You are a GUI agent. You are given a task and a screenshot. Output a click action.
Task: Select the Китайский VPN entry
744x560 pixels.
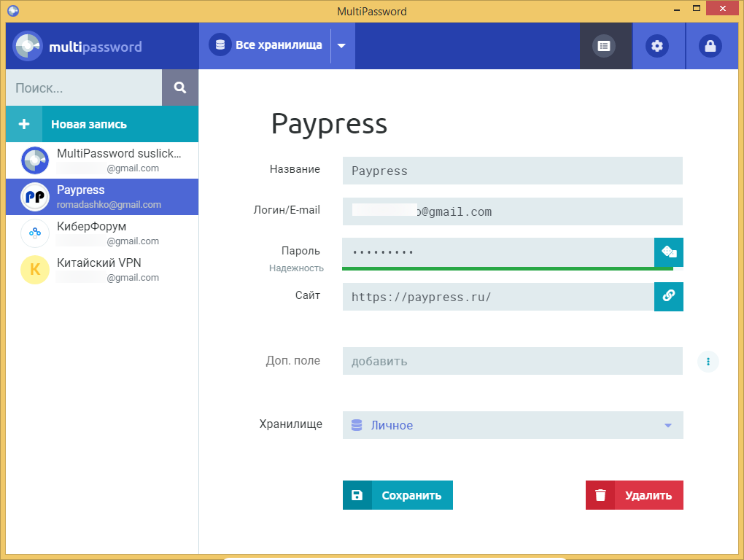(102, 269)
